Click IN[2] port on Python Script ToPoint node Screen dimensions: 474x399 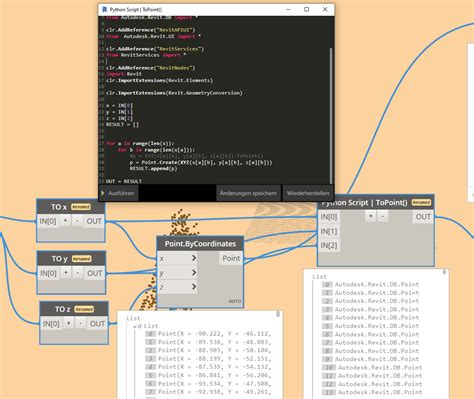[329, 246]
